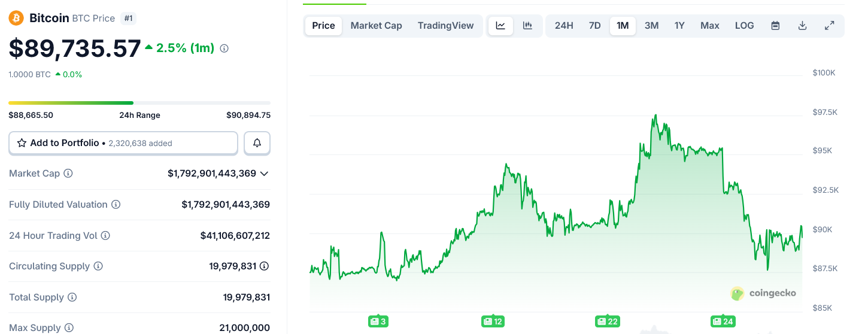Click the download chart data icon
868x334 pixels.
tap(803, 26)
